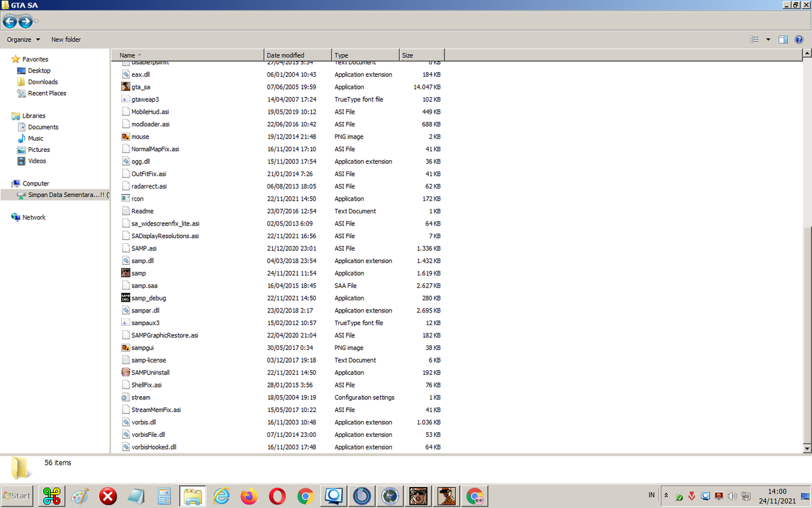The height and width of the screenshot is (508, 812).
Task: Sort files by Name column
Action: pos(188,55)
